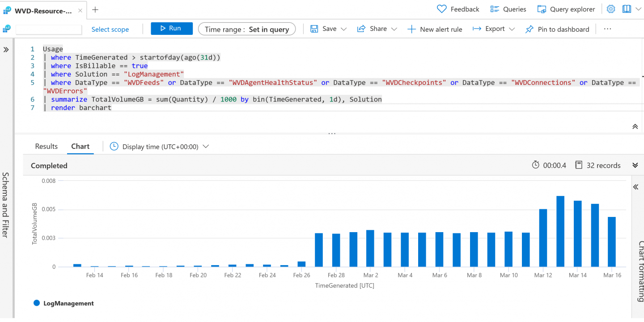Click the TimeGenerated [UTC] axis title
The height and width of the screenshot is (322, 644).
click(x=344, y=285)
